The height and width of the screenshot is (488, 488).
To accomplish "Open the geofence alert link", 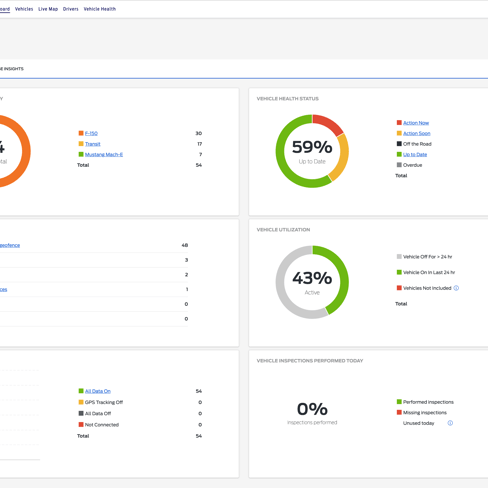I will tap(10, 245).
